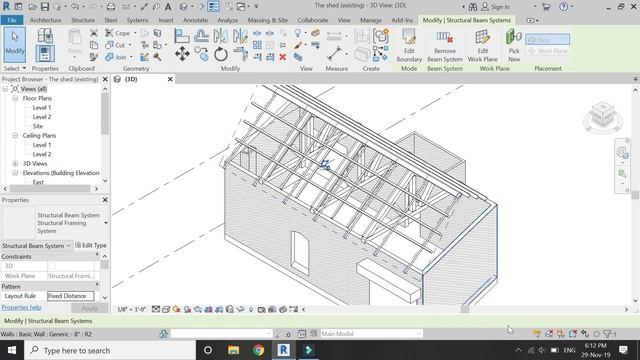Click the Visual Style icon in view control bar

click(166, 309)
